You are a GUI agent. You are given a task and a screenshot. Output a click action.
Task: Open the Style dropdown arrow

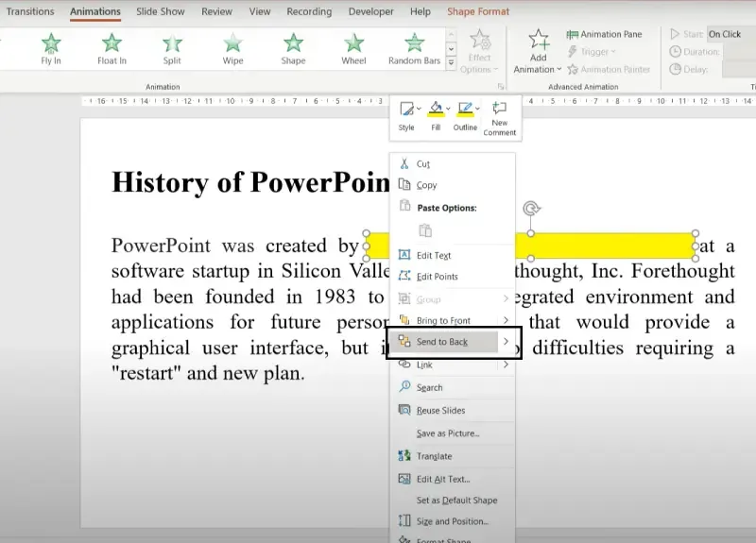click(419, 109)
